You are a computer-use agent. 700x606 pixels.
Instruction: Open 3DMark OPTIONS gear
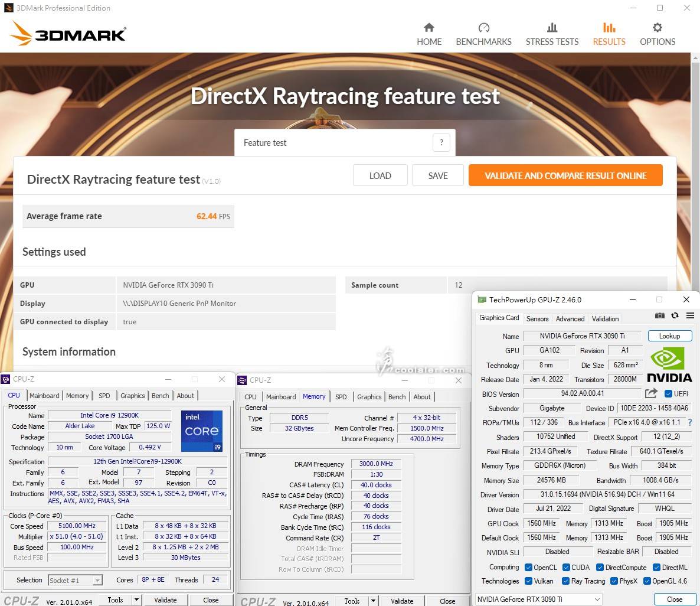657,34
